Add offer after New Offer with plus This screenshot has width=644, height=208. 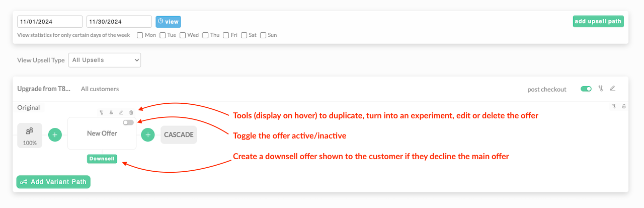[x=148, y=135]
